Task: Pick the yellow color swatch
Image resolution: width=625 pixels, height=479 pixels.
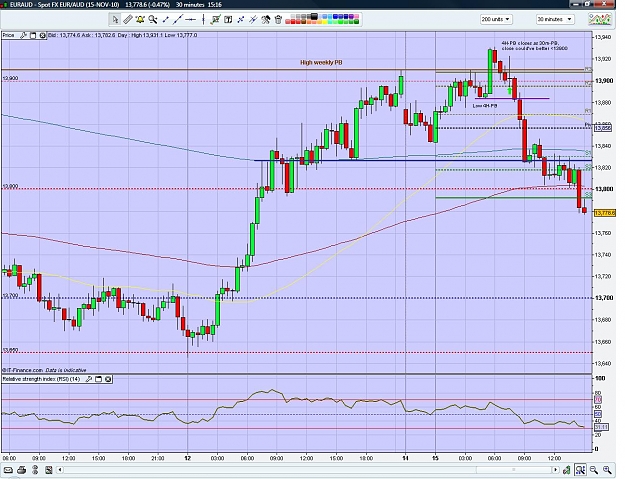Action: [325, 22]
